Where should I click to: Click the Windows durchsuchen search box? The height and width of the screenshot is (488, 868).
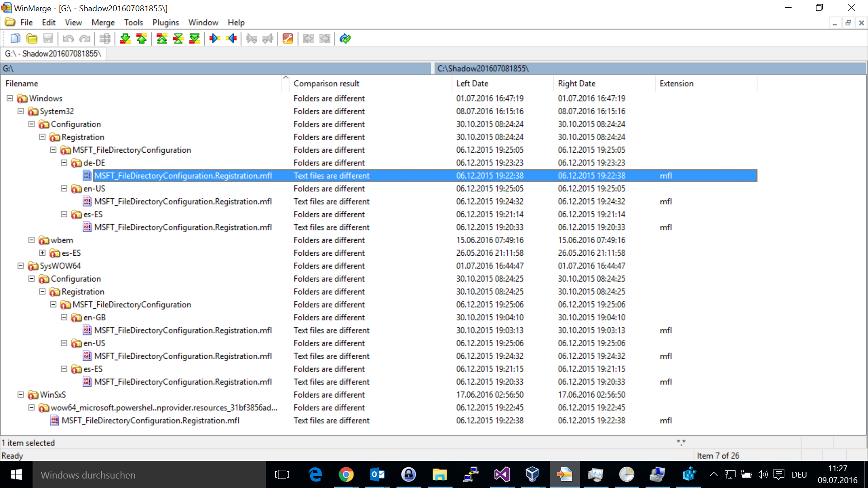pyautogui.click(x=149, y=475)
